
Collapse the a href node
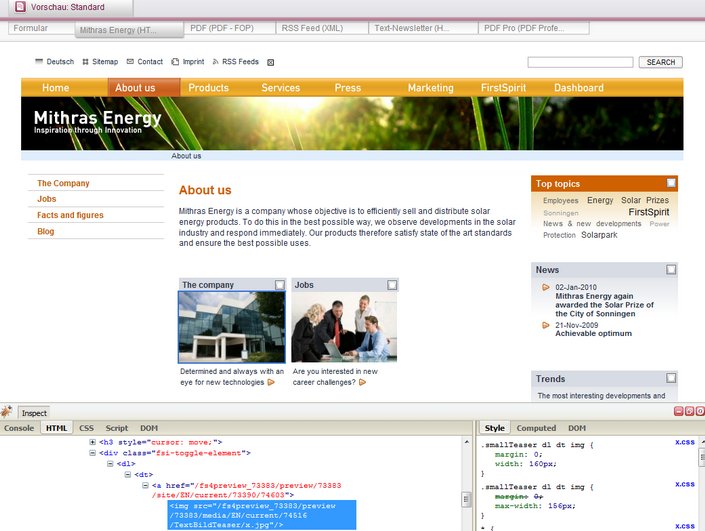click(145, 486)
